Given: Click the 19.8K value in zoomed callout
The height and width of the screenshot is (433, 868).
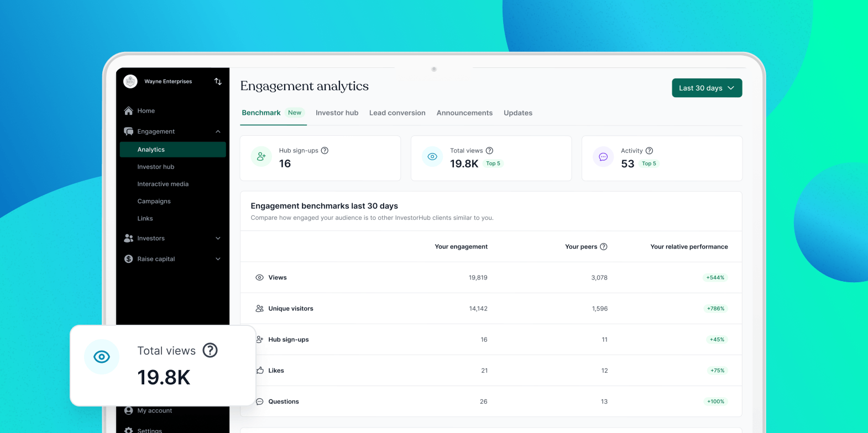Looking at the screenshot, I should coord(164,377).
